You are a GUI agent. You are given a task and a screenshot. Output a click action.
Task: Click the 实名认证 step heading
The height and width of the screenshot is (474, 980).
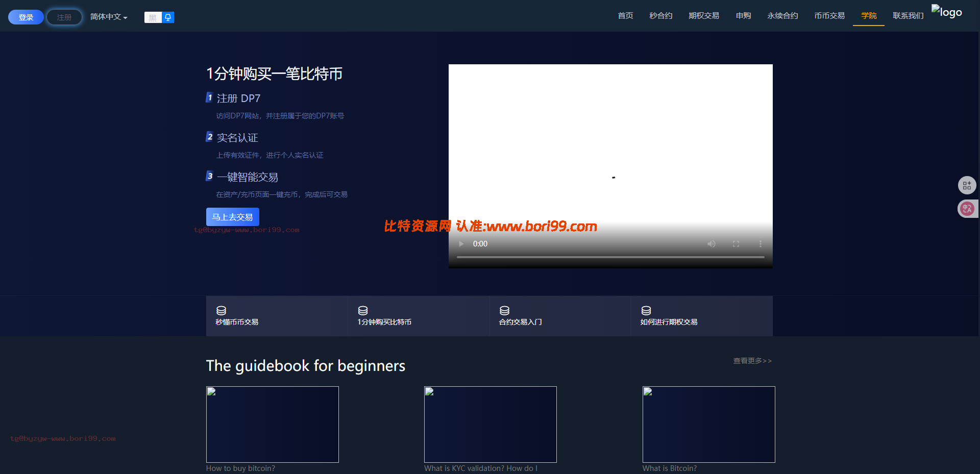click(x=237, y=138)
